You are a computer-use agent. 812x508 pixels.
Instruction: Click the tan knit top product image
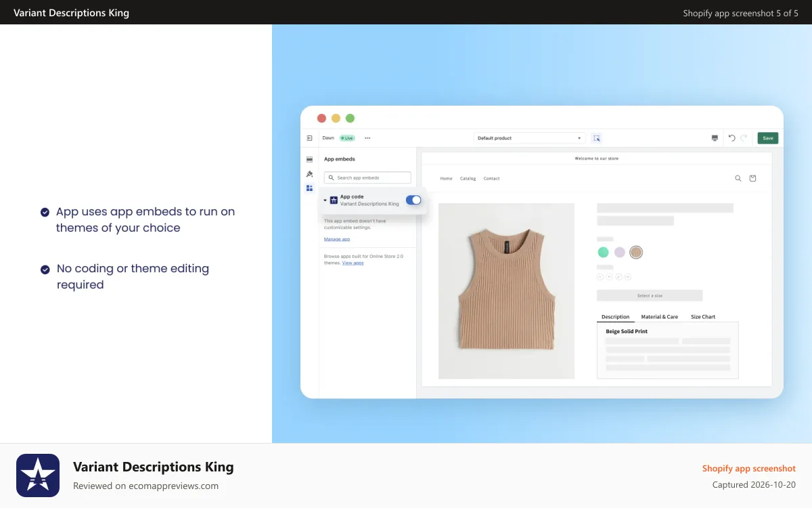[506, 291]
